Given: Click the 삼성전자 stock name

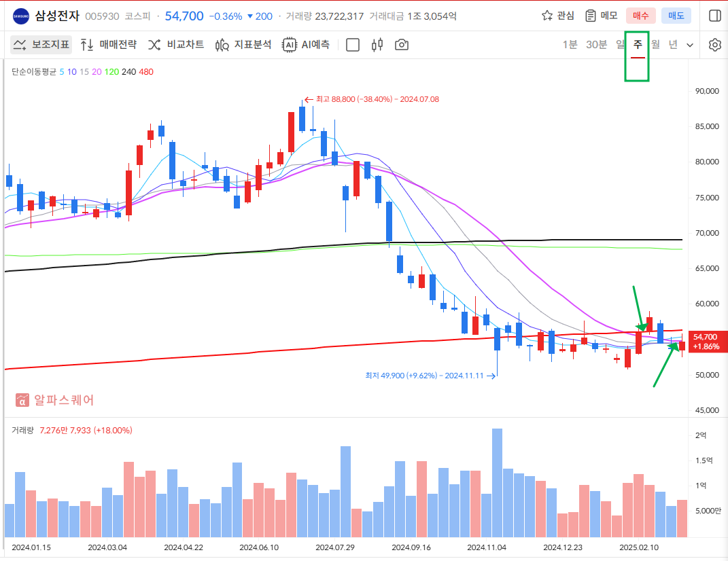Looking at the screenshot, I should 57,16.
